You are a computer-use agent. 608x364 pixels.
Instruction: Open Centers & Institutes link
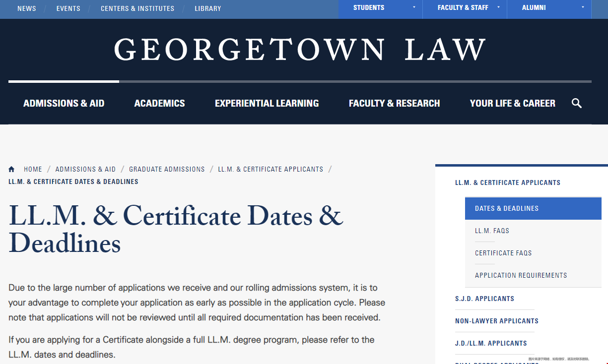coord(137,8)
